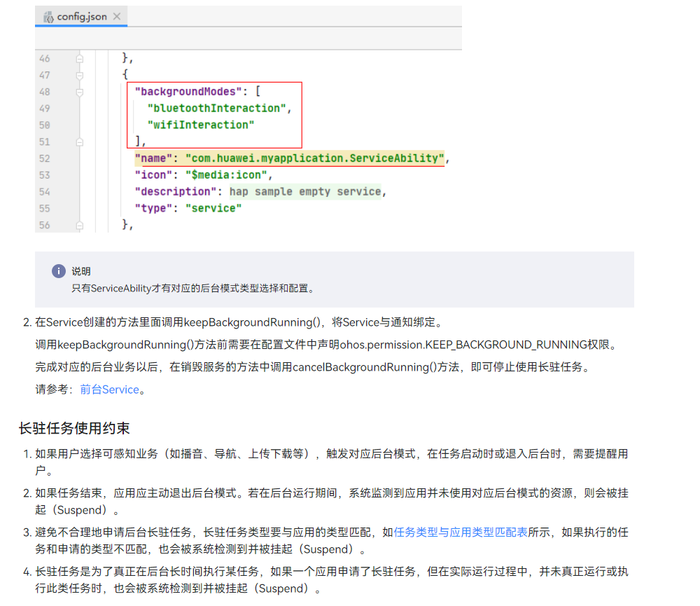This screenshot has width=700, height=606.
Task: Collapse the fold marker on line 56
Action: [80, 226]
